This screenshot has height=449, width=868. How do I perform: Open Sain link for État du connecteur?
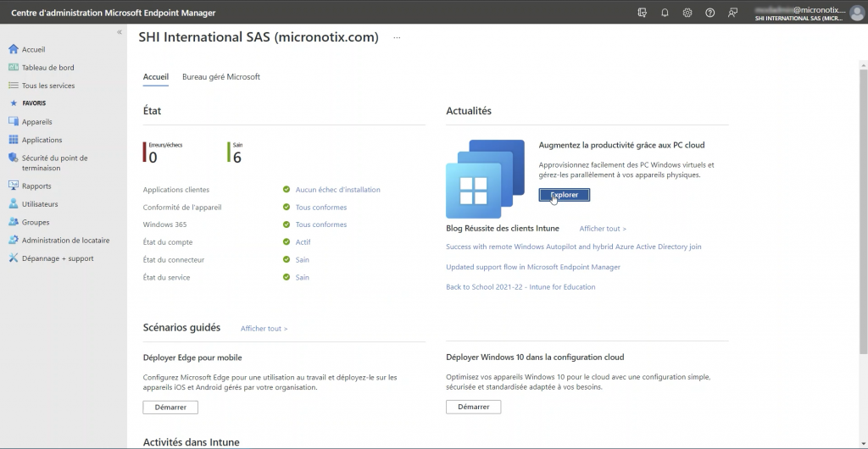[x=303, y=260]
